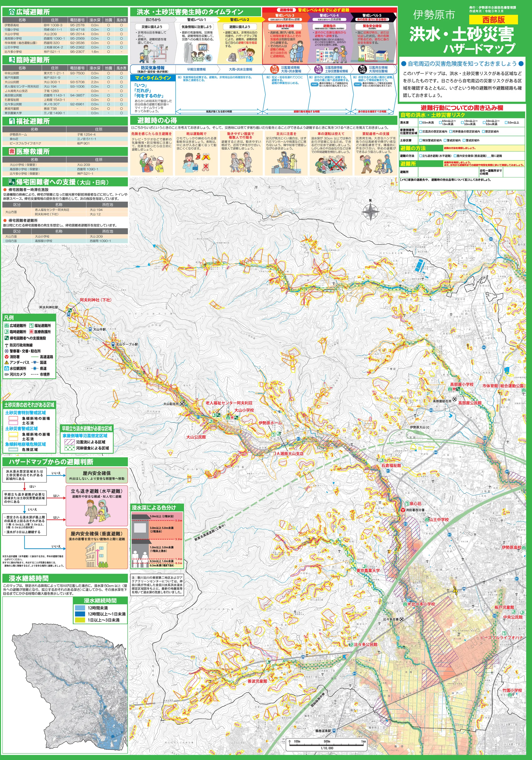Click the red 消防署 legend symbol
Viewport: 532px width, 760px height.
pos(7,357)
